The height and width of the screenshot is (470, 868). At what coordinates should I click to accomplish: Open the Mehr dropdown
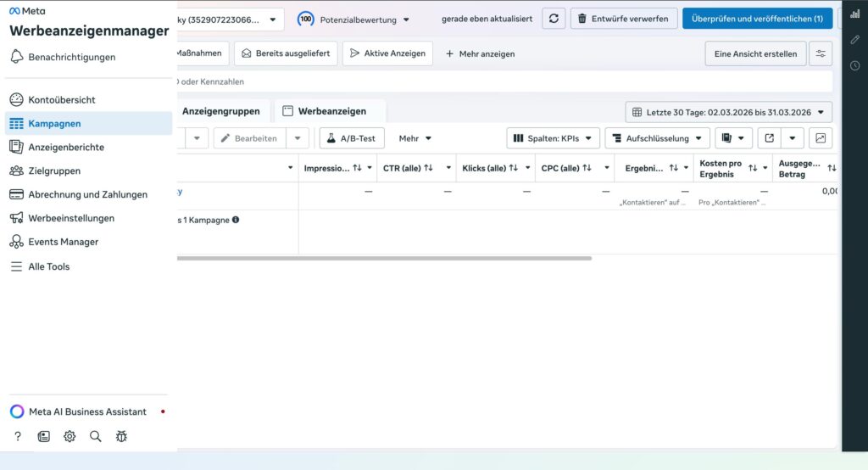tap(415, 138)
